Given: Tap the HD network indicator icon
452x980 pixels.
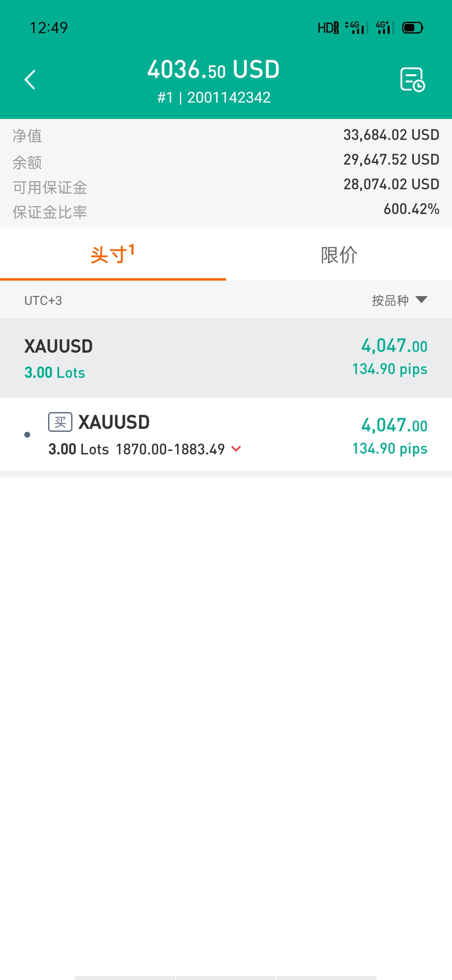Looking at the screenshot, I should [x=328, y=28].
